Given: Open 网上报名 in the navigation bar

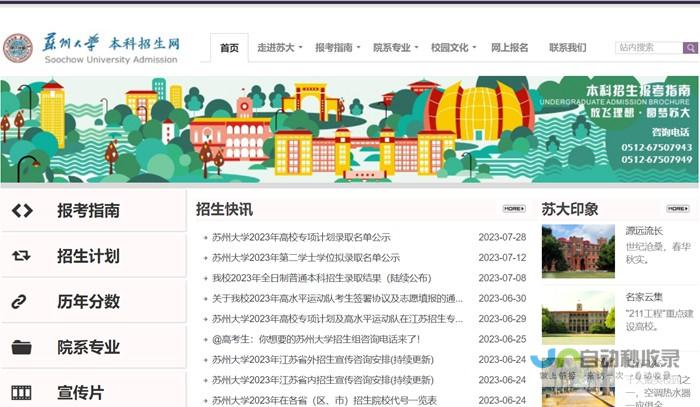Looking at the screenshot, I should pos(509,47).
